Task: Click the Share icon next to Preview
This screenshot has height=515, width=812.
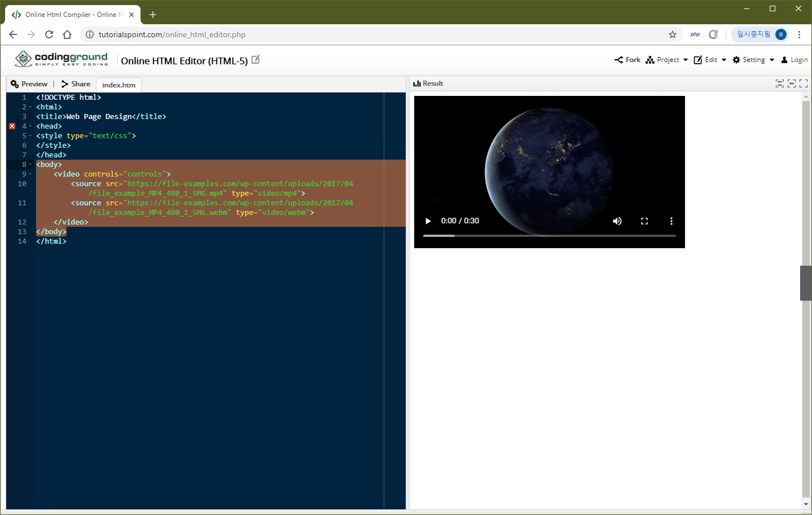Action: (64, 83)
